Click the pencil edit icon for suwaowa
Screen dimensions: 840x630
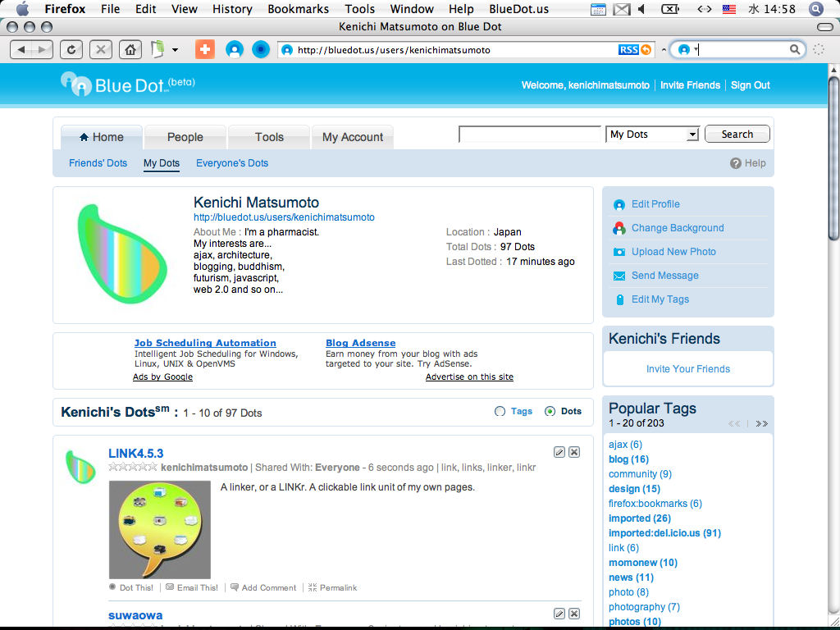tap(559, 614)
